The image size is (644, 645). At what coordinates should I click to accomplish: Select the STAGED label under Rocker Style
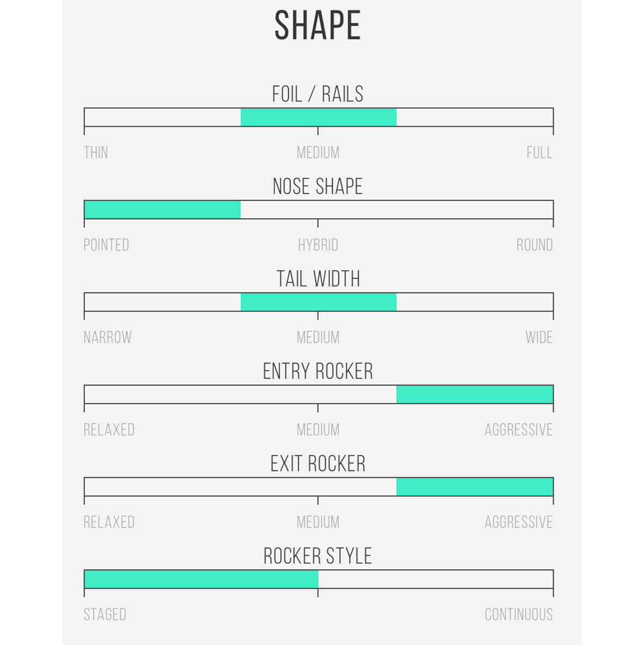click(x=105, y=614)
